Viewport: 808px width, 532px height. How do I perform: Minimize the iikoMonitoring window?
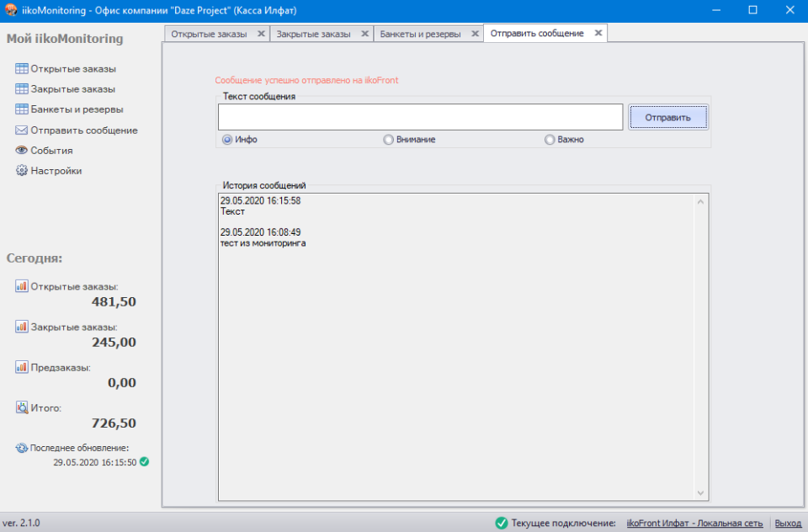[716, 10]
